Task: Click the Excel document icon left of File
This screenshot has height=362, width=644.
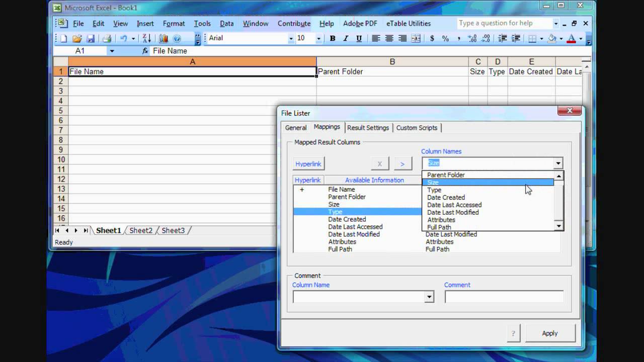Action: point(61,23)
